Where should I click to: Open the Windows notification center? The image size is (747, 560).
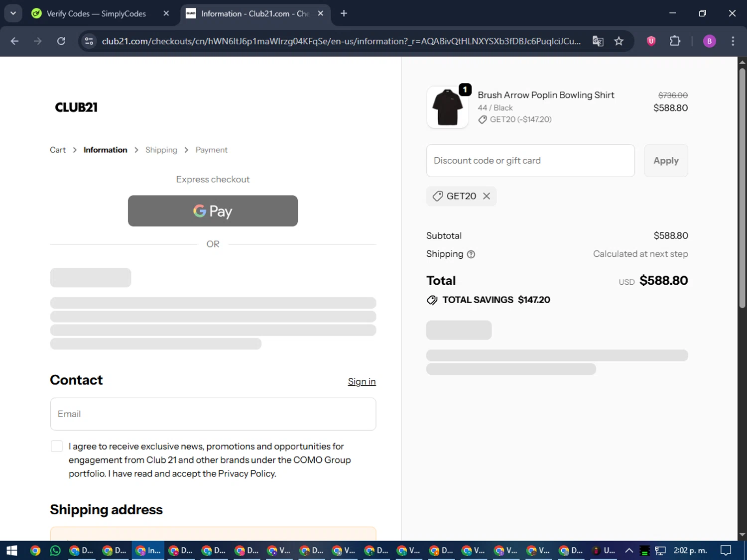click(x=726, y=551)
